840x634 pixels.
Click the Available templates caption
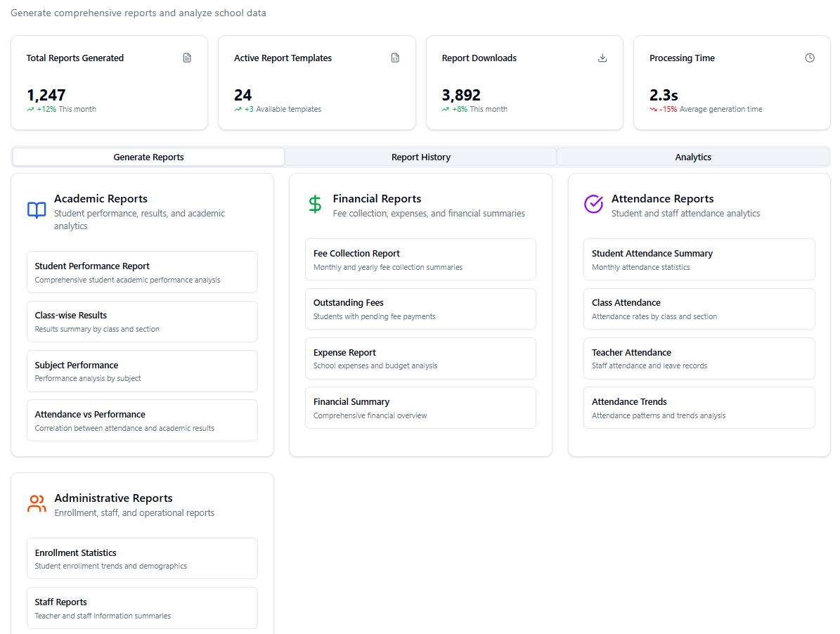(x=289, y=109)
